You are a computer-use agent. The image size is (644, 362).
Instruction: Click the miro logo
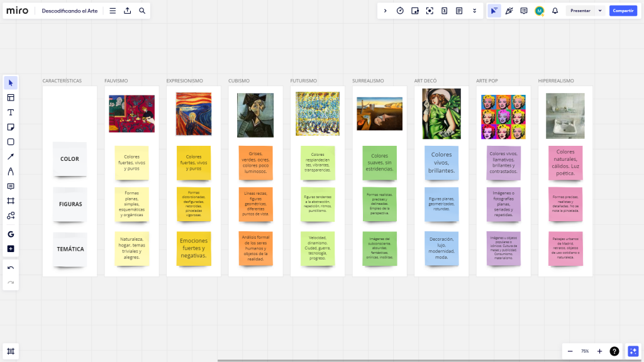click(17, 11)
